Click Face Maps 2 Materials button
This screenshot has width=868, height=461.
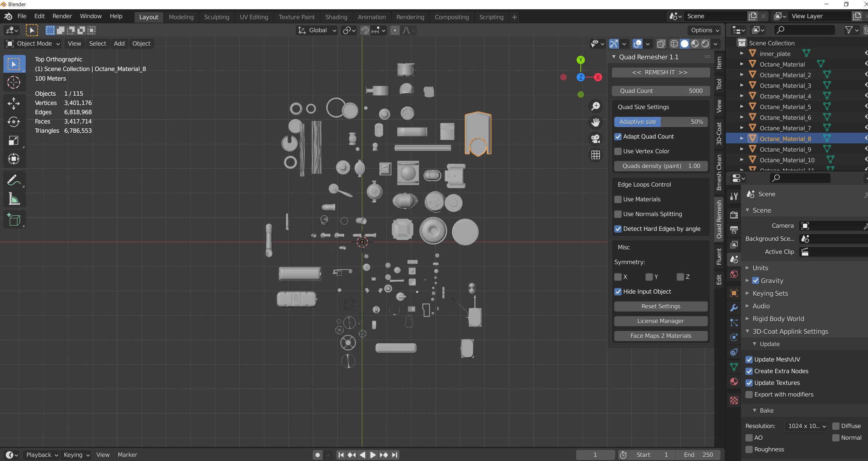click(x=660, y=335)
